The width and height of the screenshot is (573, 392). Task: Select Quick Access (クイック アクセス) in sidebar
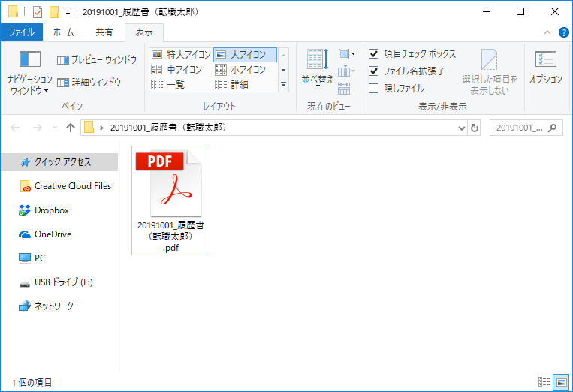[x=60, y=162]
